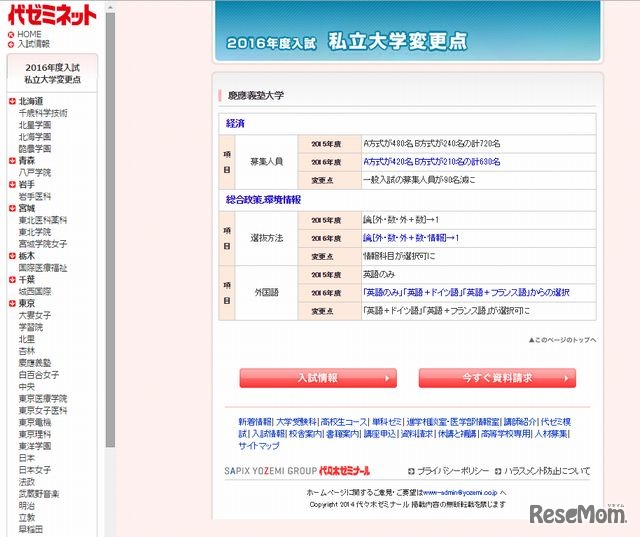Viewport: 640px width, 537px height.
Task: Select 北星学園 in the university list
Action: [35, 125]
